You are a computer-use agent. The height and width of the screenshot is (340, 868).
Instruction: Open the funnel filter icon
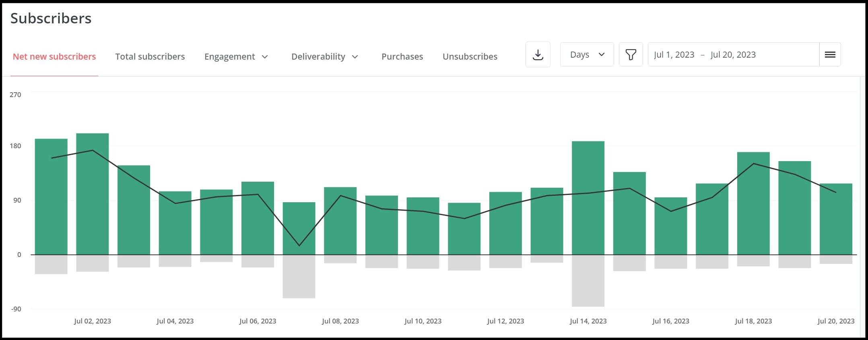631,54
